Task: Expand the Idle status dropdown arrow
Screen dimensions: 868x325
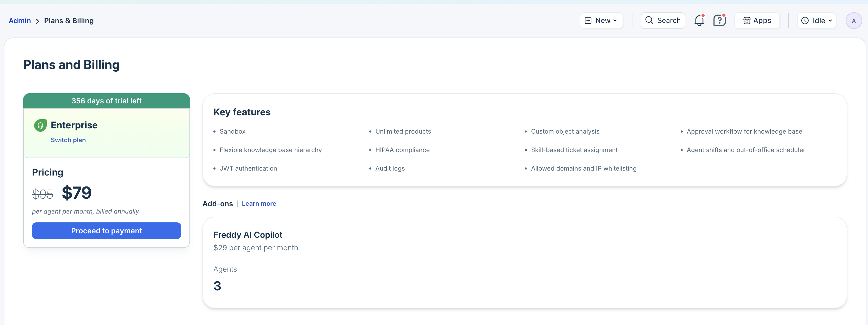Action: click(x=830, y=21)
